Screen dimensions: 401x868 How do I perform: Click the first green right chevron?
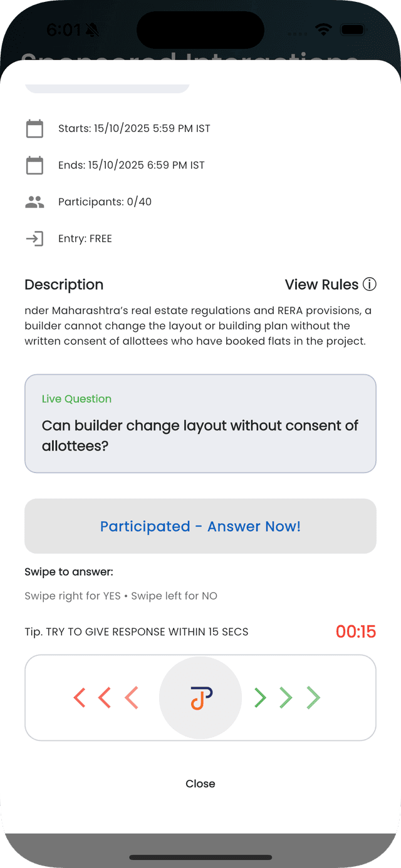click(260, 698)
